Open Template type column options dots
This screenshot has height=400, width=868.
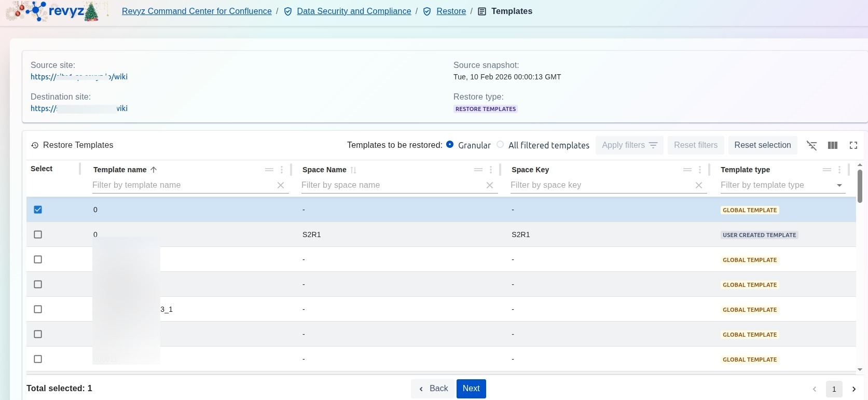839,170
